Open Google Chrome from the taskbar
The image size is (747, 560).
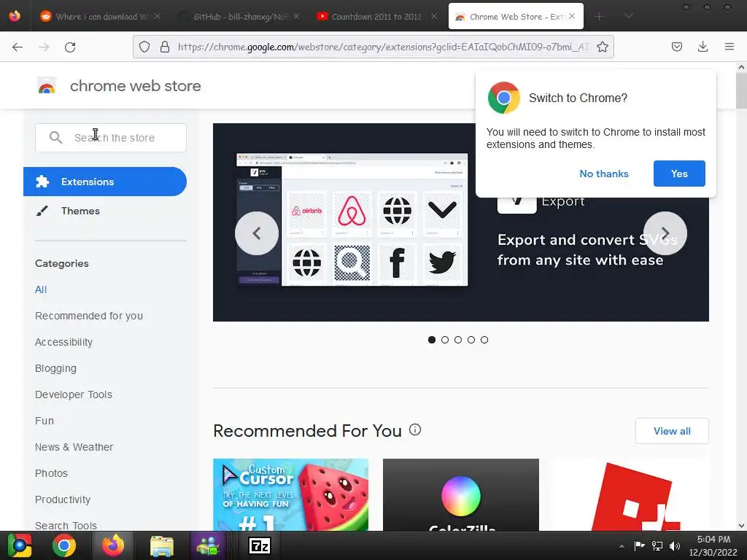[x=64, y=545]
